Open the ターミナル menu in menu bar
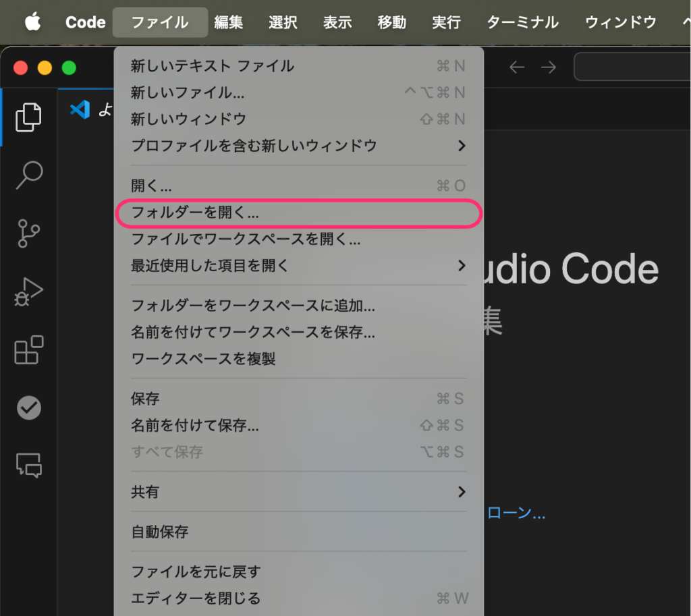Viewport: 691px width, 616px height. (x=522, y=22)
